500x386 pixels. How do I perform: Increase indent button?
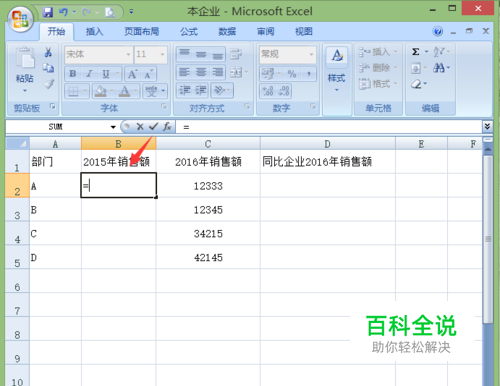click(201, 91)
